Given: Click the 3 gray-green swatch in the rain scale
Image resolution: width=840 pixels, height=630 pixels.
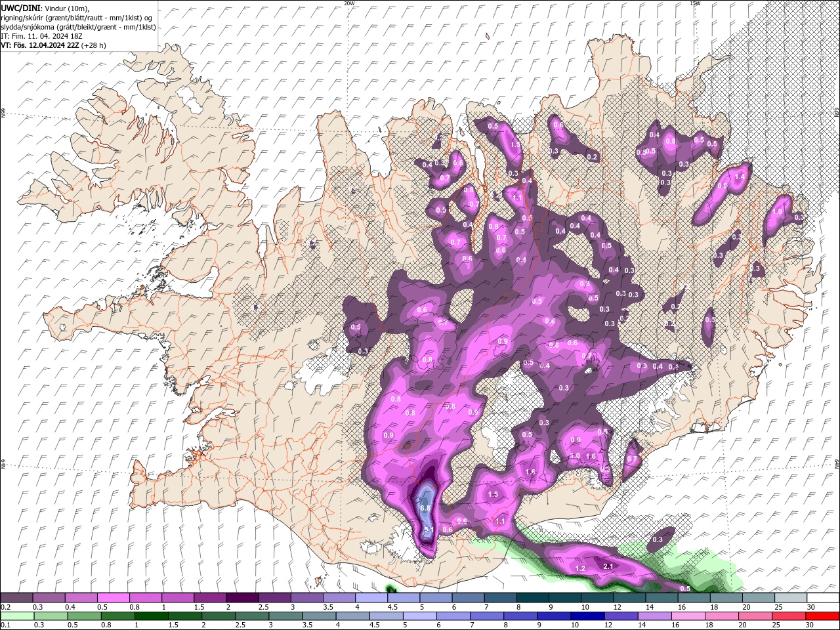Looking at the screenshot, I should [x=285, y=616].
